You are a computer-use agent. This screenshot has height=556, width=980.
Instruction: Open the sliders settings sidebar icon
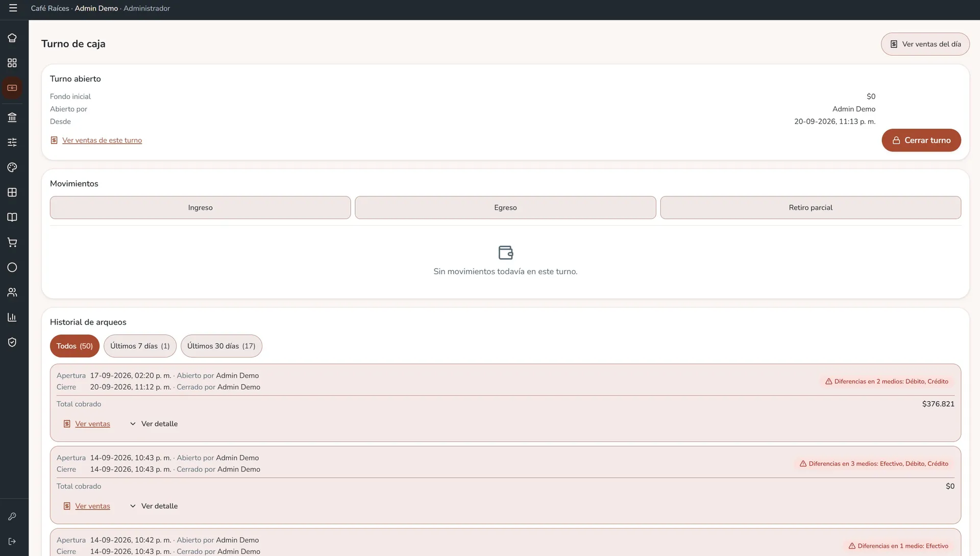pyautogui.click(x=12, y=142)
